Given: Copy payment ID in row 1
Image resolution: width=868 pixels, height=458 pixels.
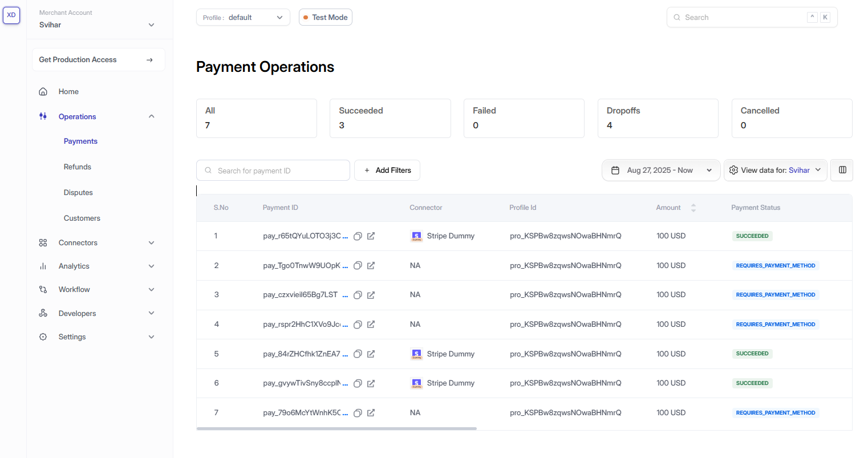Looking at the screenshot, I should [358, 236].
